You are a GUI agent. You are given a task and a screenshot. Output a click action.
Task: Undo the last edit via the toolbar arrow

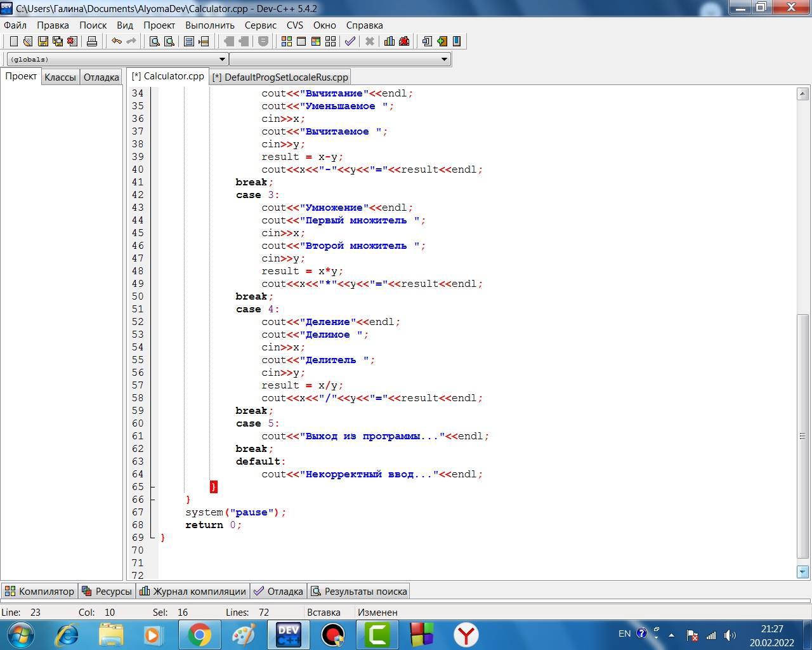tap(117, 41)
